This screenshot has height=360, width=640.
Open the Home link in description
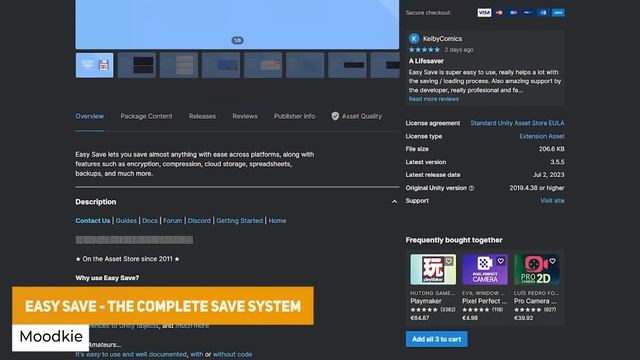(x=277, y=220)
